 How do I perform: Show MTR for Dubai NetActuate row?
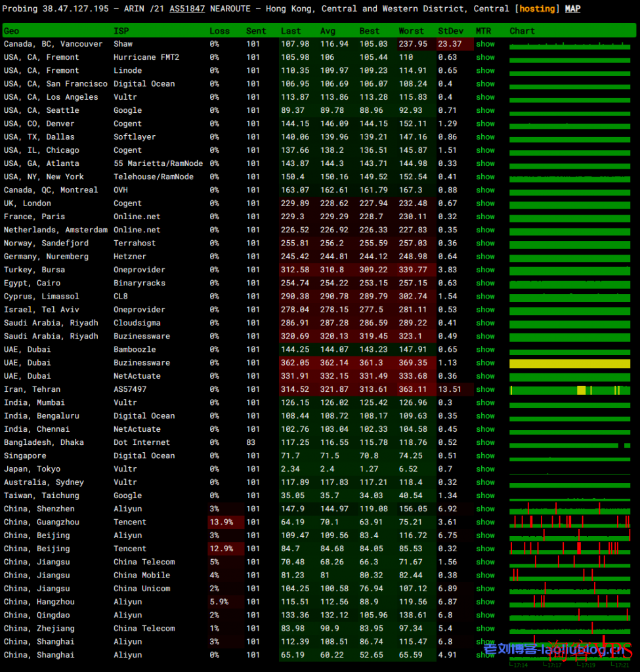pyautogui.click(x=485, y=376)
